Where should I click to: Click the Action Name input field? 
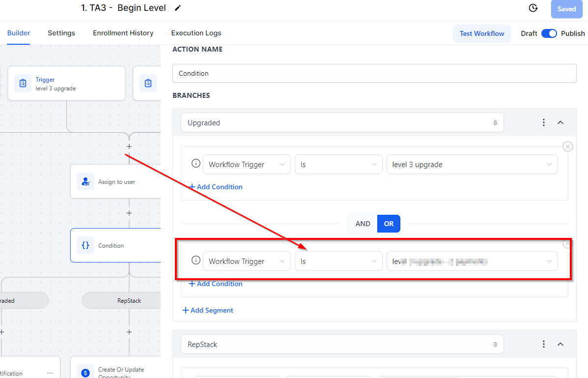coord(374,73)
